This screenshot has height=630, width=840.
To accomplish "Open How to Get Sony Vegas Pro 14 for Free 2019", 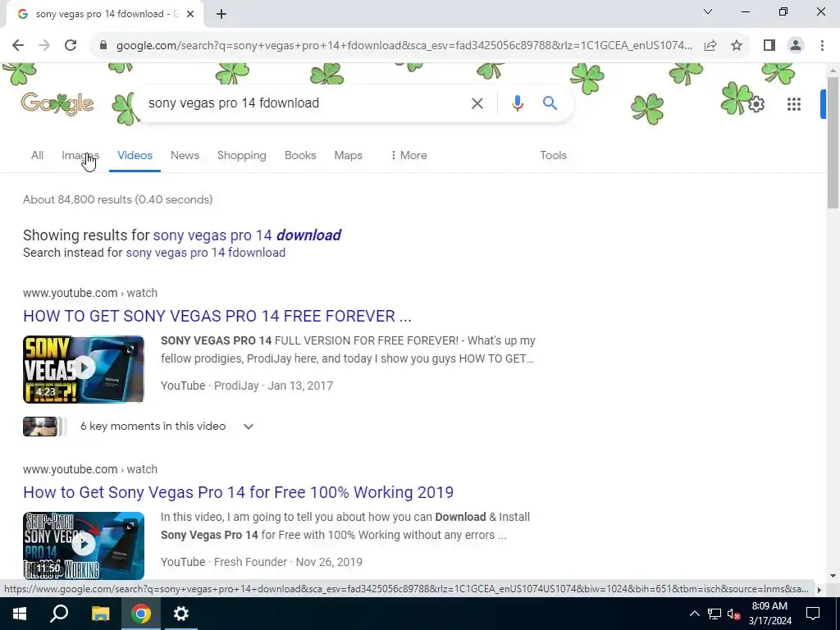I will (x=239, y=492).
